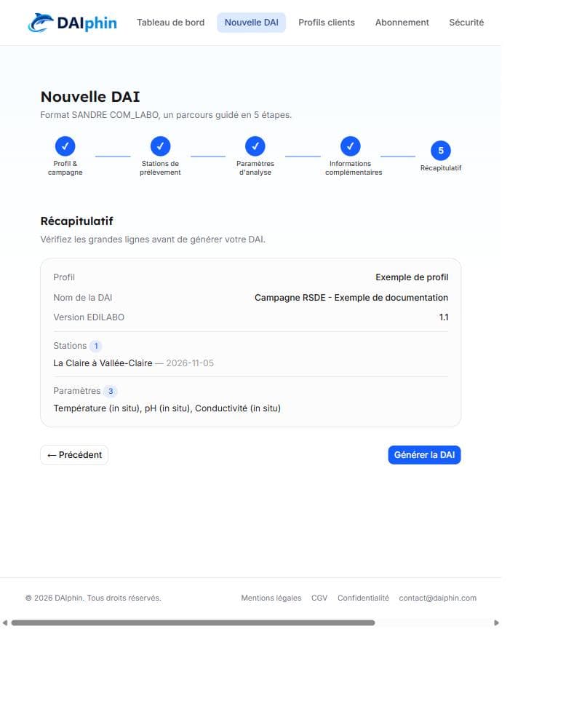Click the date 2026-11-05
Viewport: 582px width, 728px height.
[x=190, y=363]
